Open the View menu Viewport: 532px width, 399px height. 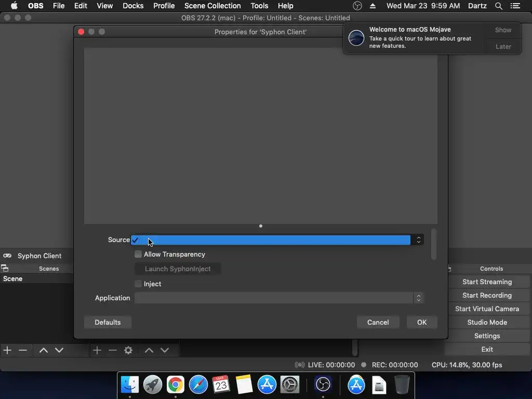tap(104, 6)
